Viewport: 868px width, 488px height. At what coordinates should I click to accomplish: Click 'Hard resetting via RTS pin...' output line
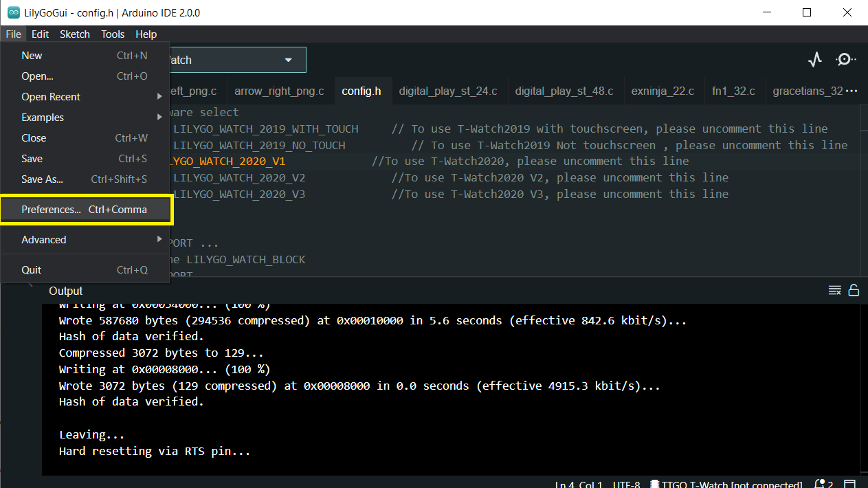(x=155, y=452)
